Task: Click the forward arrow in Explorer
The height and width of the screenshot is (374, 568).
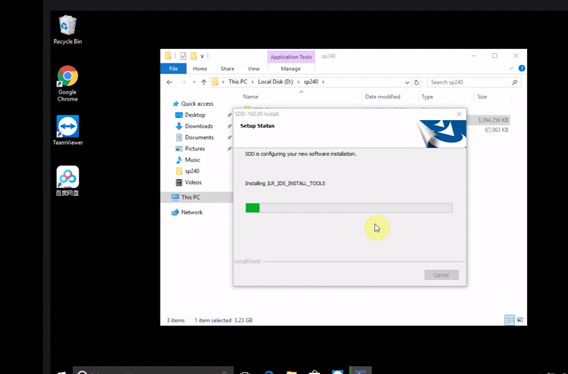Action: [183, 82]
